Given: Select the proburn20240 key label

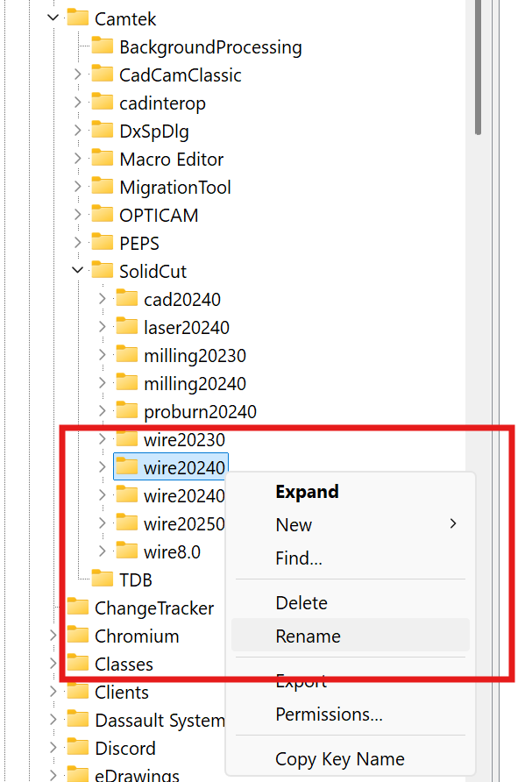Looking at the screenshot, I should point(200,412).
